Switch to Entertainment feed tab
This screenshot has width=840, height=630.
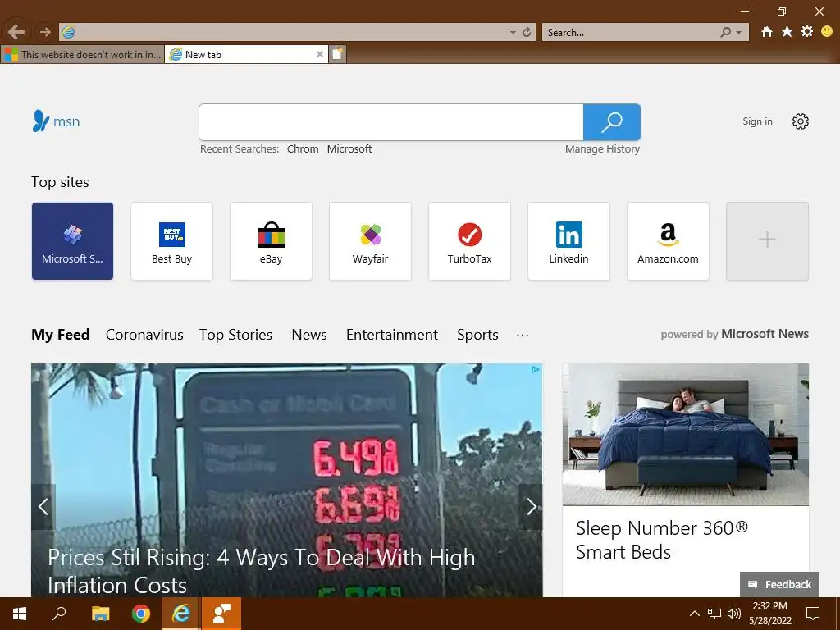click(392, 335)
